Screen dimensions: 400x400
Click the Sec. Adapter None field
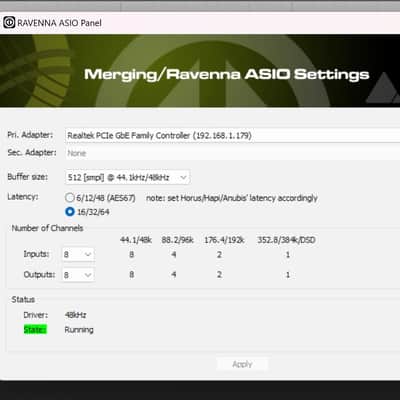pos(232,153)
